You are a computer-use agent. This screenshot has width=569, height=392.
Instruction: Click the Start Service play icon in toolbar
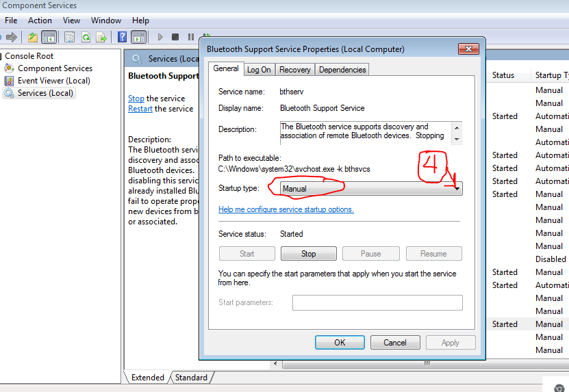pyautogui.click(x=160, y=37)
